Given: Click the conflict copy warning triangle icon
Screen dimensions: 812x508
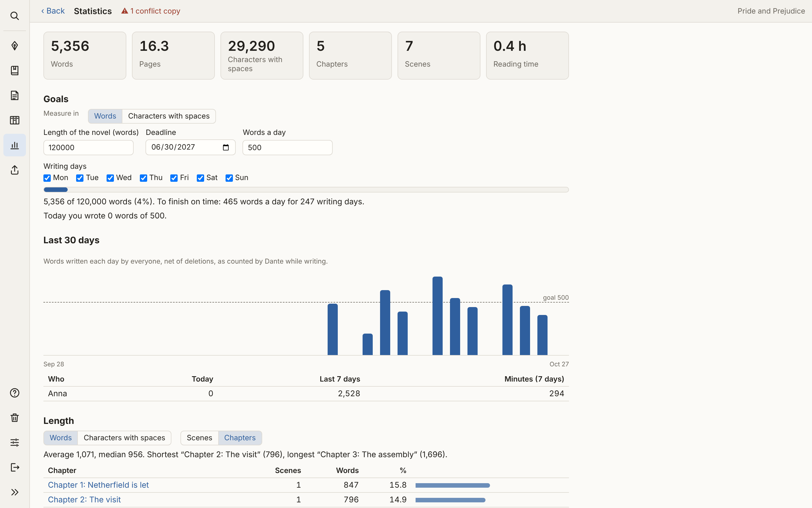Looking at the screenshot, I should pyautogui.click(x=125, y=11).
